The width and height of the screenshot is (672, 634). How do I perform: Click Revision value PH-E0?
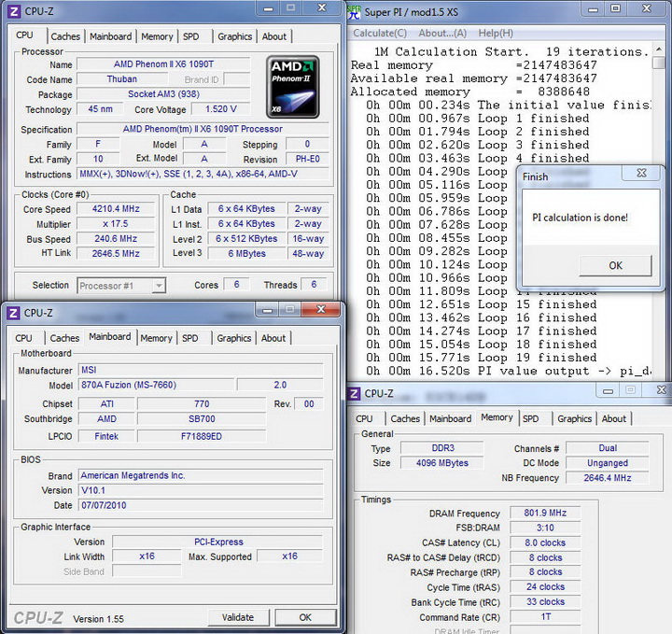tap(308, 159)
